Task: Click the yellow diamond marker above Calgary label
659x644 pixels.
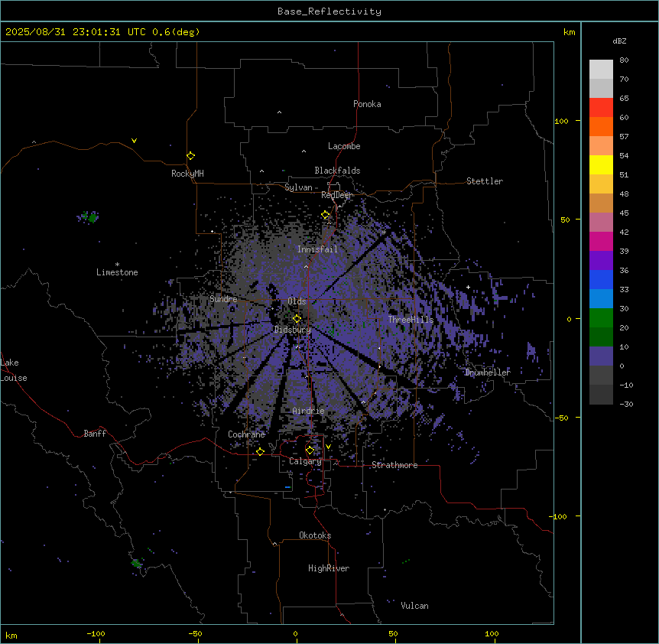Action: click(310, 450)
